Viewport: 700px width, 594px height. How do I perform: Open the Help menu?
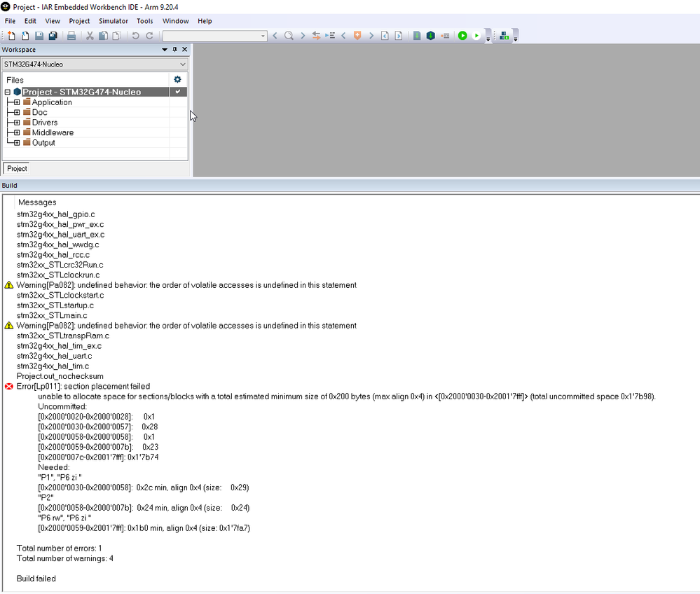(205, 21)
